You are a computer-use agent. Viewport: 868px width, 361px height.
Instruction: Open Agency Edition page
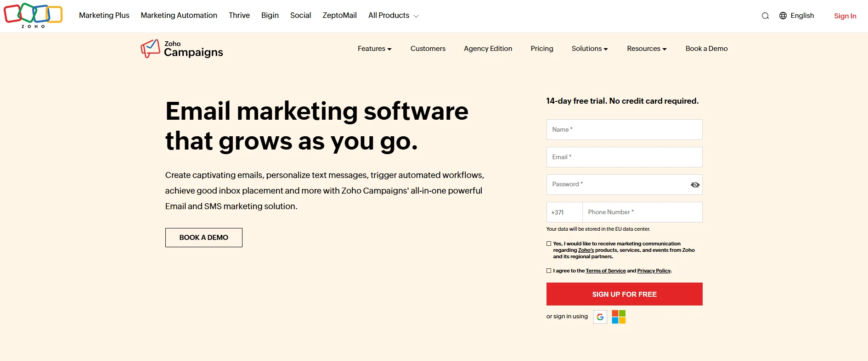coord(488,49)
